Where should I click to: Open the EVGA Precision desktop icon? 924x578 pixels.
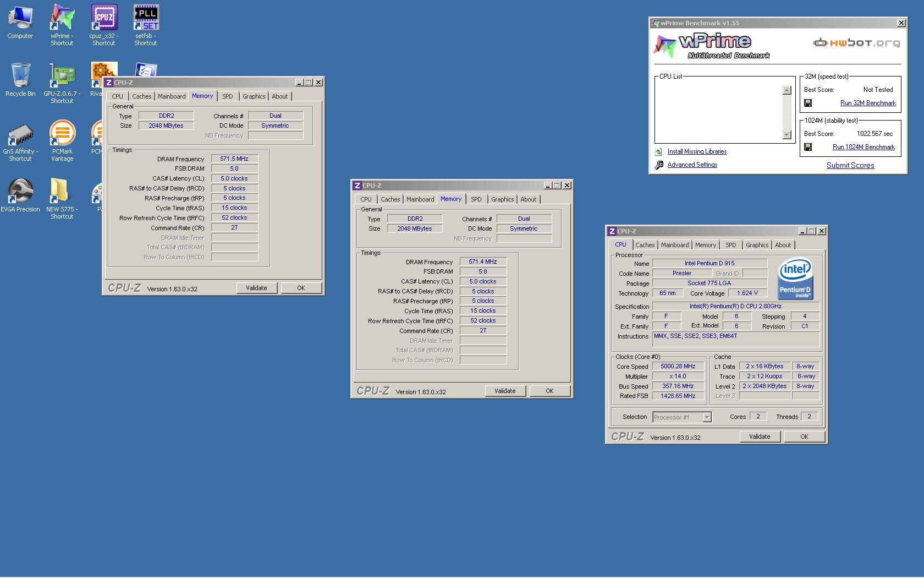[20, 195]
